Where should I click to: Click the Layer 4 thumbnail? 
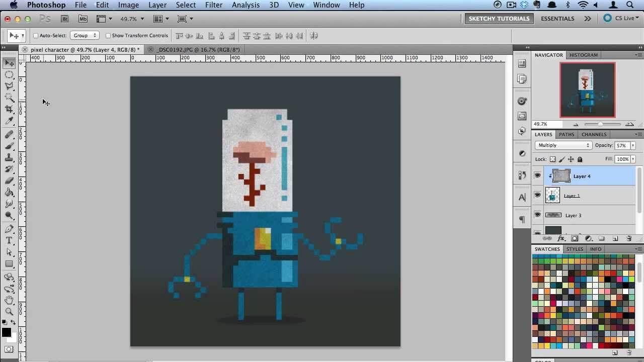coord(560,176)
